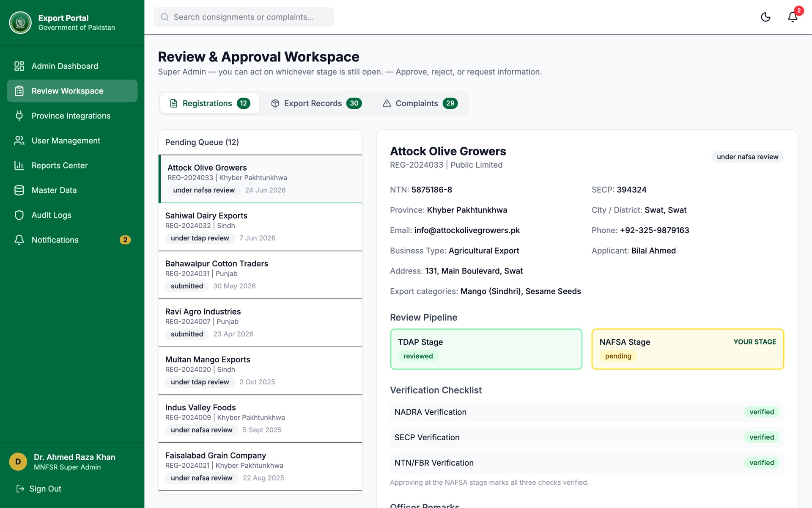Click the sidebar Notifications bell icon
Image resolution: width=812 pixels, height=508 pixels.
[19, 240]
